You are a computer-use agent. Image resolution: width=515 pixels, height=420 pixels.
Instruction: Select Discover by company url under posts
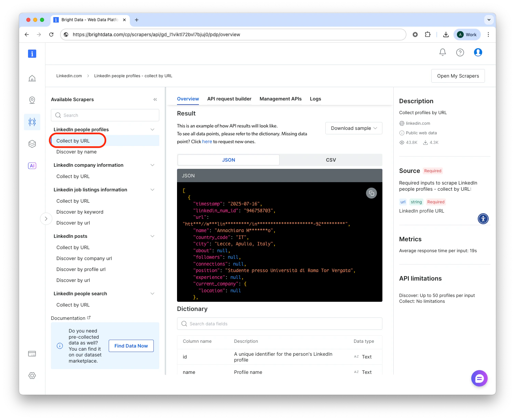[84, 258]
